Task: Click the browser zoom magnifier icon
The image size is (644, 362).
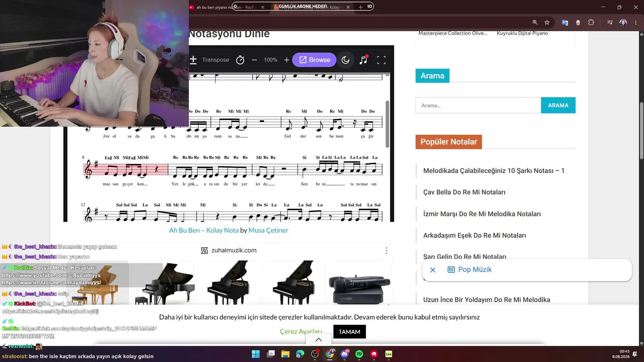Action: [535, 22]
